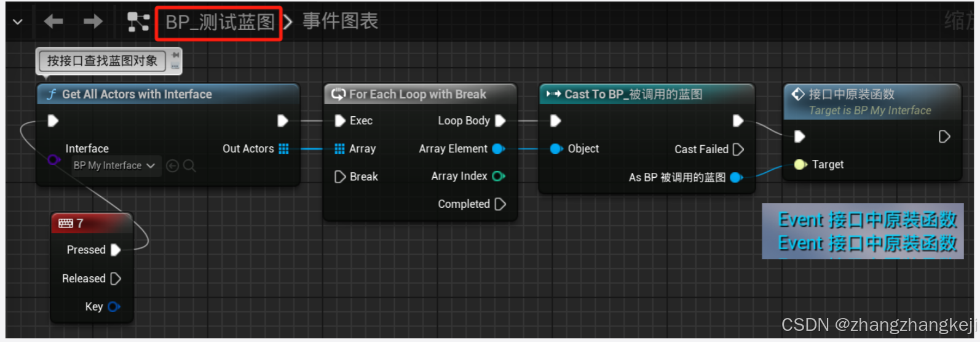Click the Cast Failed exec output pin
This screenshot has height=342, width=980.
738,149
